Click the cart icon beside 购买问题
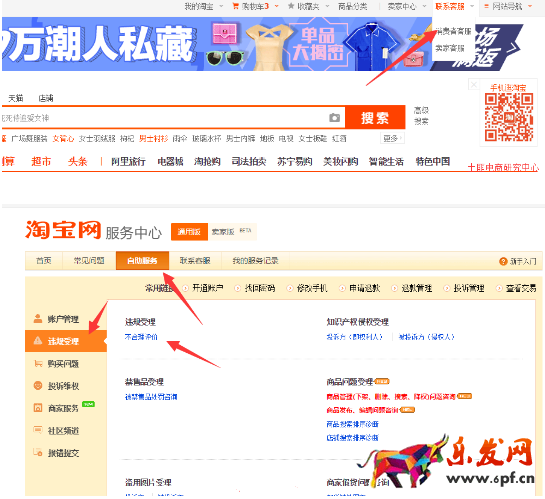 [x=38, y=363]
